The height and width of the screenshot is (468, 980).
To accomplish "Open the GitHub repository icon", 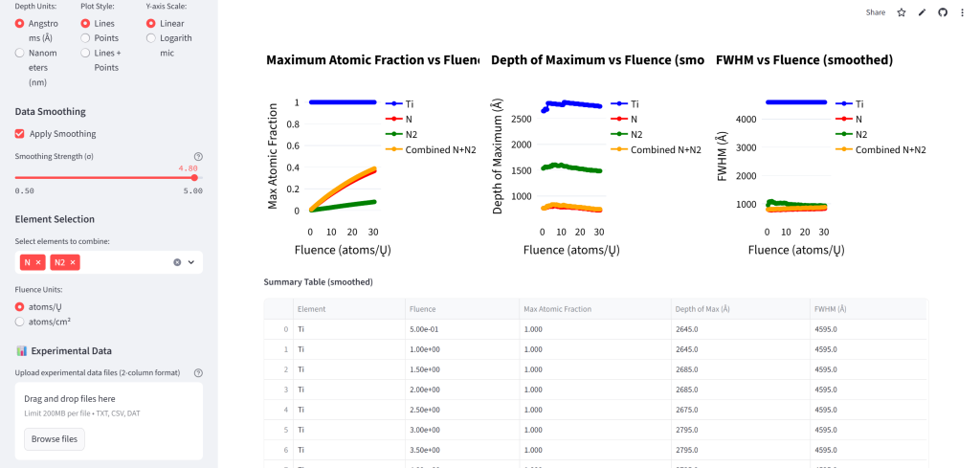I will click(x=942, y=12).
